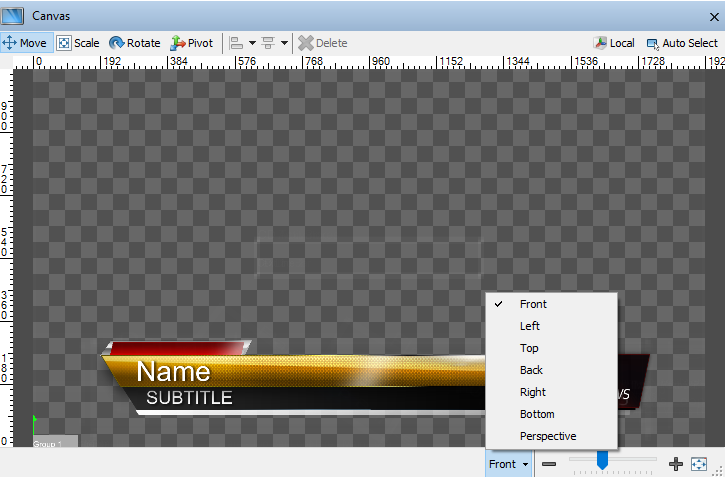The height and width of the screenshot is (477, 725).
Task: Enable the Pivot tool
Action: (x=191, y=43)
